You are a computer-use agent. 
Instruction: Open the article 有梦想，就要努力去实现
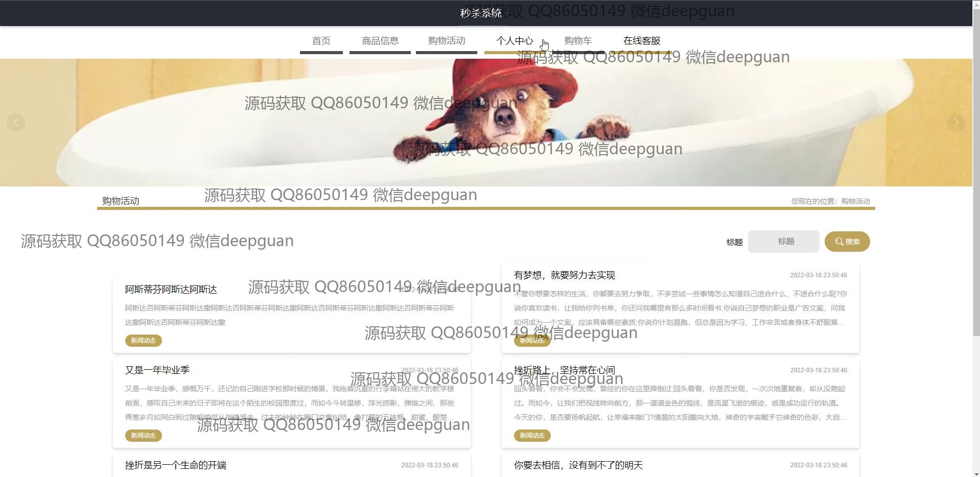(564, 275)
